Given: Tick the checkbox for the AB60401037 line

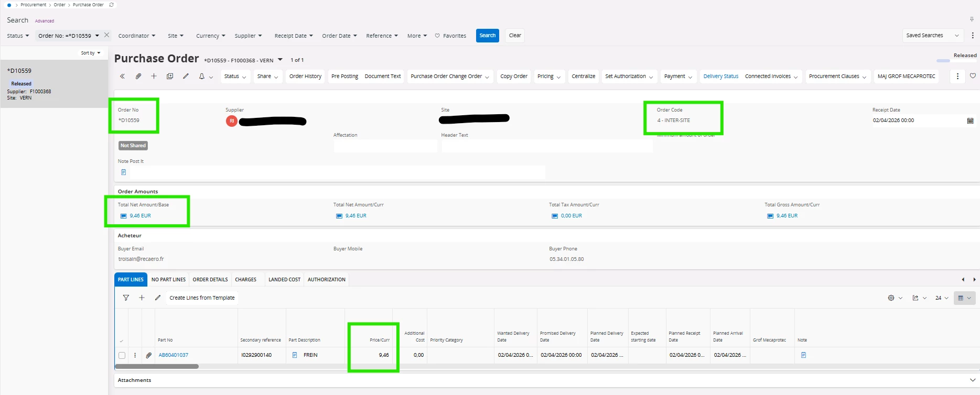Looking at the screenshot, I should [122, 355].
